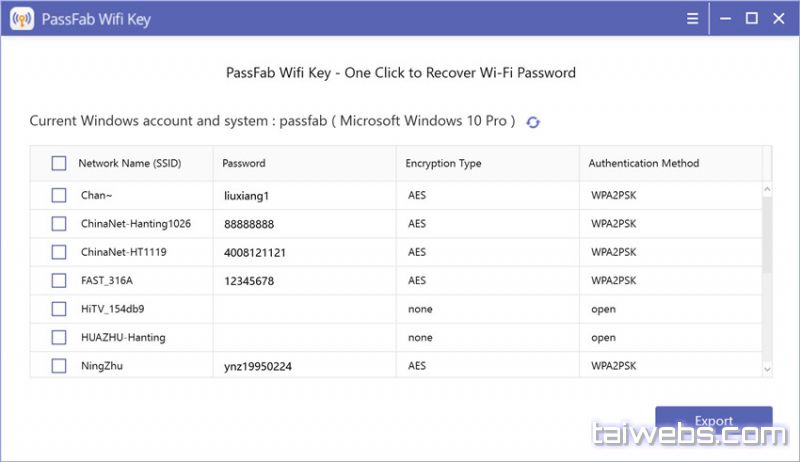Toggle the select-all checkbox in header
The height and width of the screenshot is (462, 800).
59,163
